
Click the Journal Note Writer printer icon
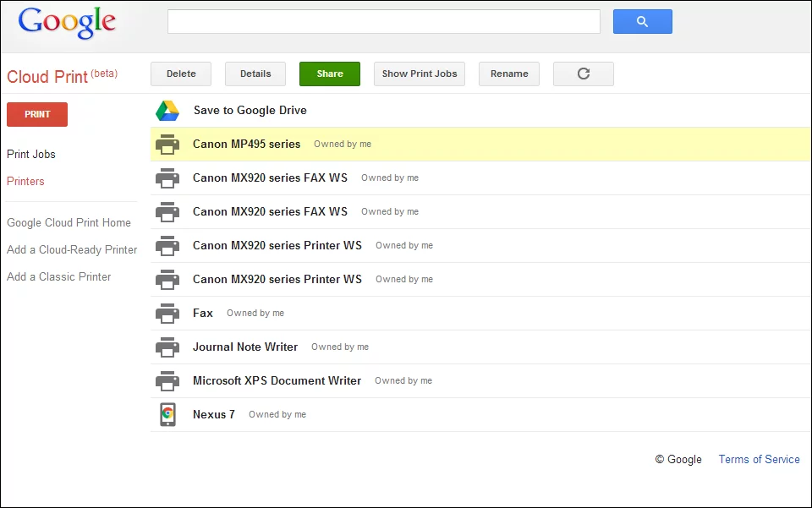tap(167, 347)
